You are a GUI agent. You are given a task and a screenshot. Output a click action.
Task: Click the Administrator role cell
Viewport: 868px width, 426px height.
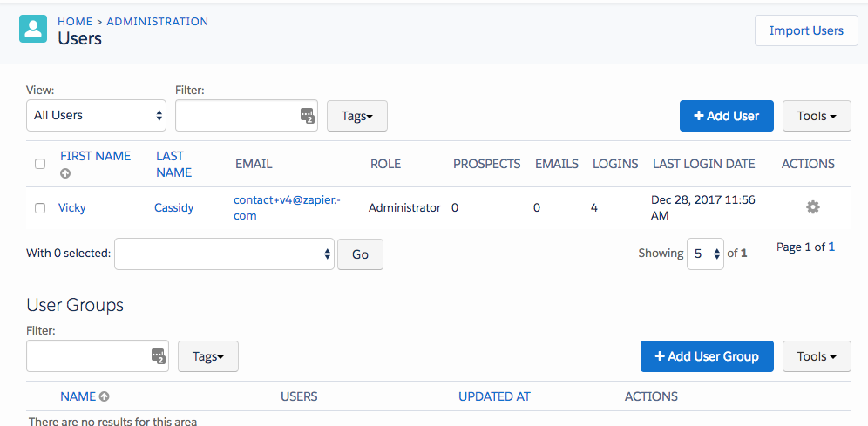(404, 208)
